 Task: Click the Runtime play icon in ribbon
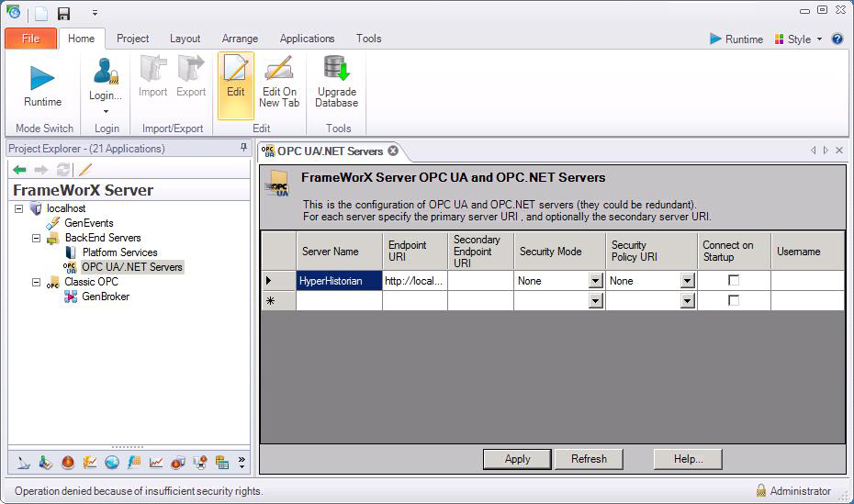(42, 78)
